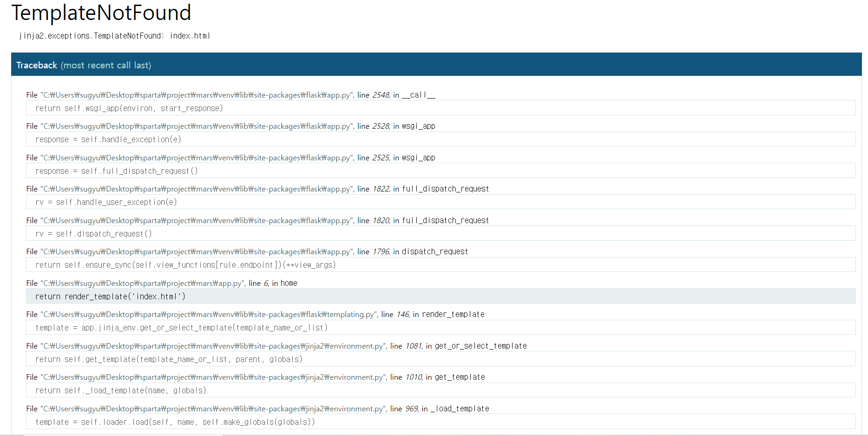Open the frame for line 1822 in full_dispatch_request

point(257,189)
